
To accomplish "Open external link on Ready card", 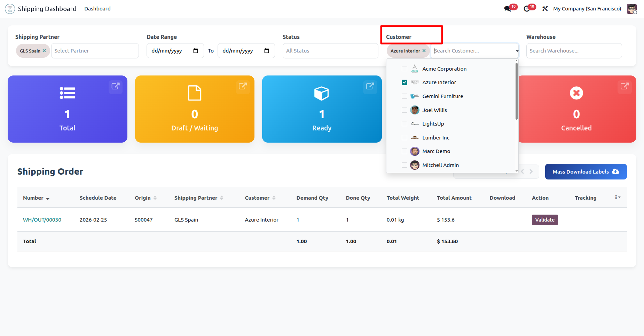I will pyautogui.click(x=370, y=86).
